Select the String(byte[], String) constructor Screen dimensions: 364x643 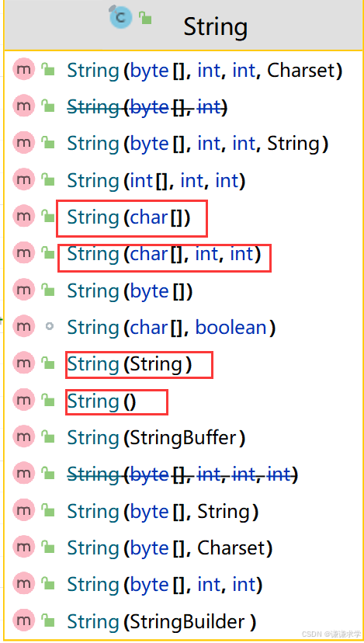pyautogui.click(x=163, y=510)
